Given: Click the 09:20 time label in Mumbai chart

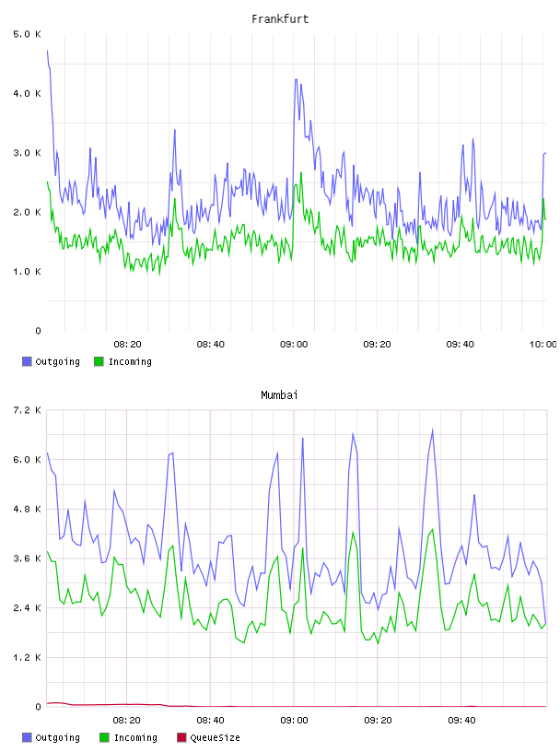Looking at the screenshot, I should point(378,721).
